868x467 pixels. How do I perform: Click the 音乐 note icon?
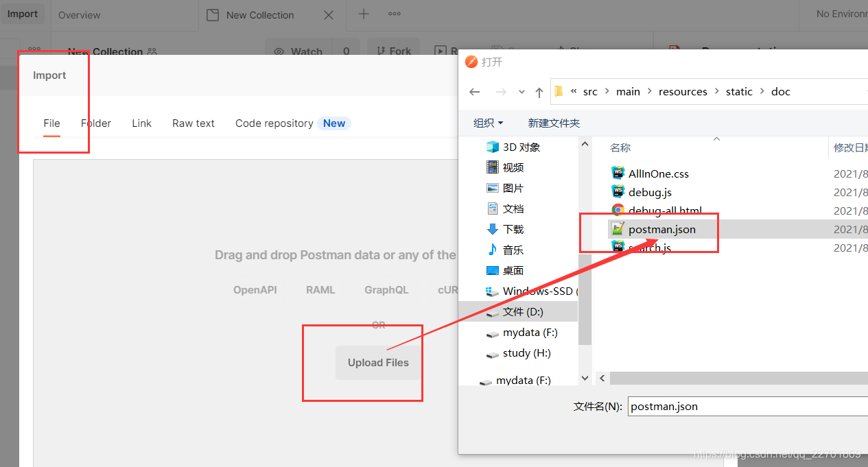(493, 250)
